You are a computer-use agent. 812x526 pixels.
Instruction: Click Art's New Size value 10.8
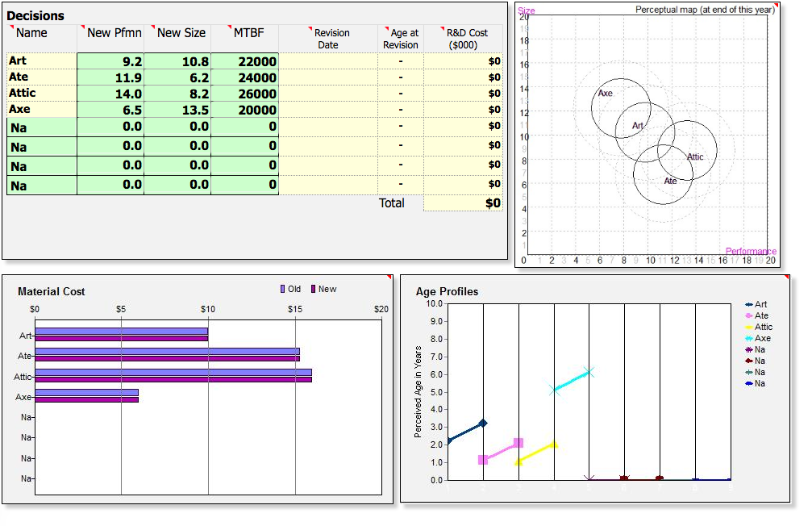[177, 61]
